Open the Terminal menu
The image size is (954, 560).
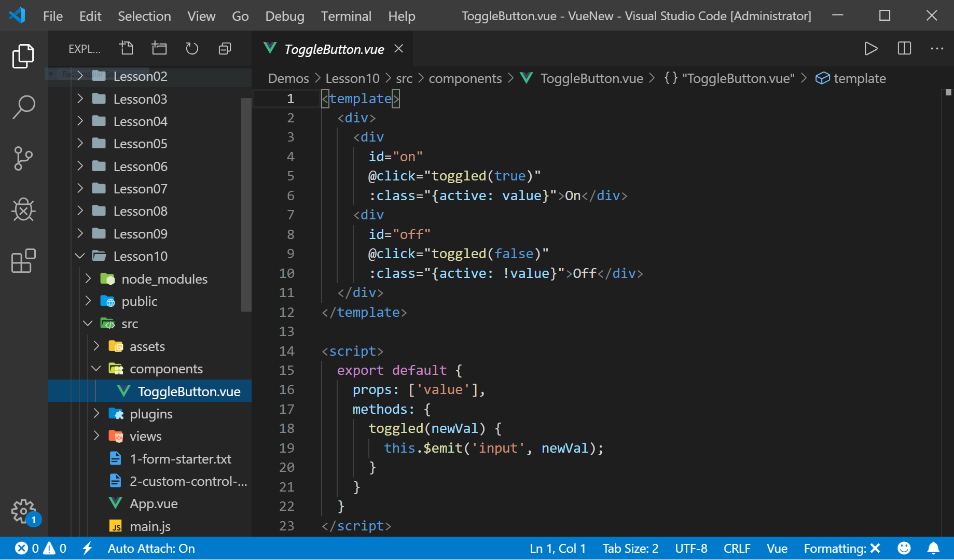point(345,16)
